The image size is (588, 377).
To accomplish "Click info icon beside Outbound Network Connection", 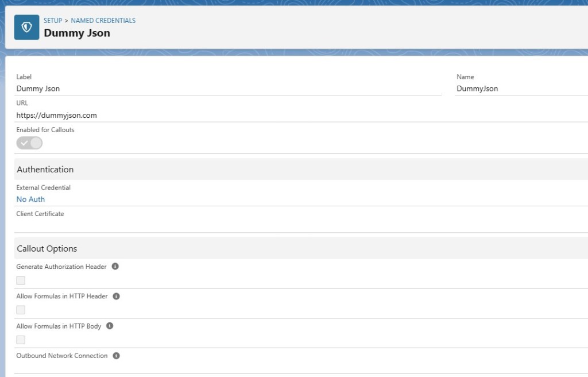I will (116, 356).
